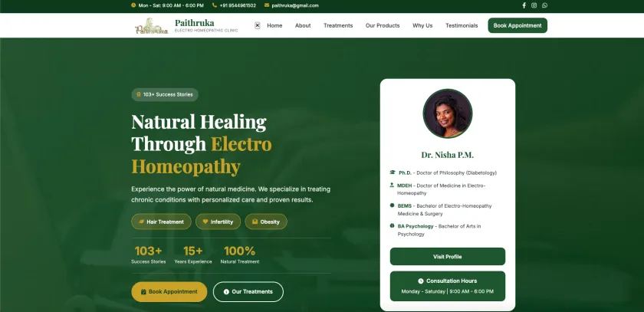Click Dr. Nisha's profile photo
The height and width of the screenshot is (312, 644).
448,113
